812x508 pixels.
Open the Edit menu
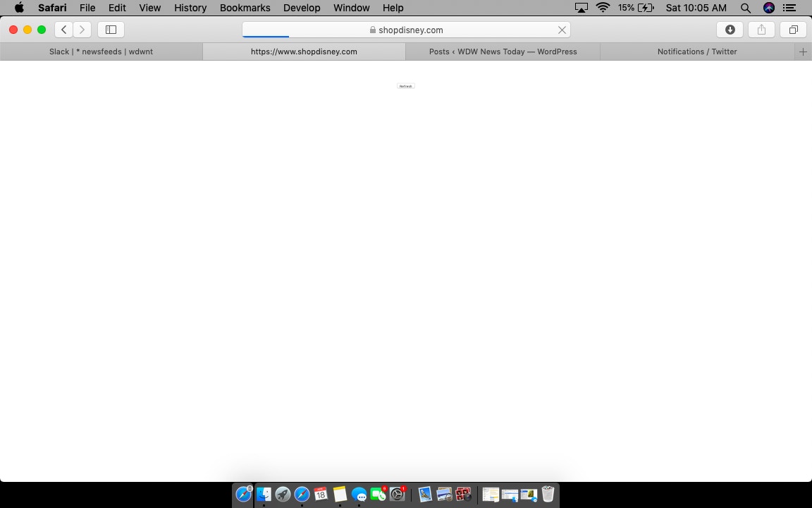[117, 8]
